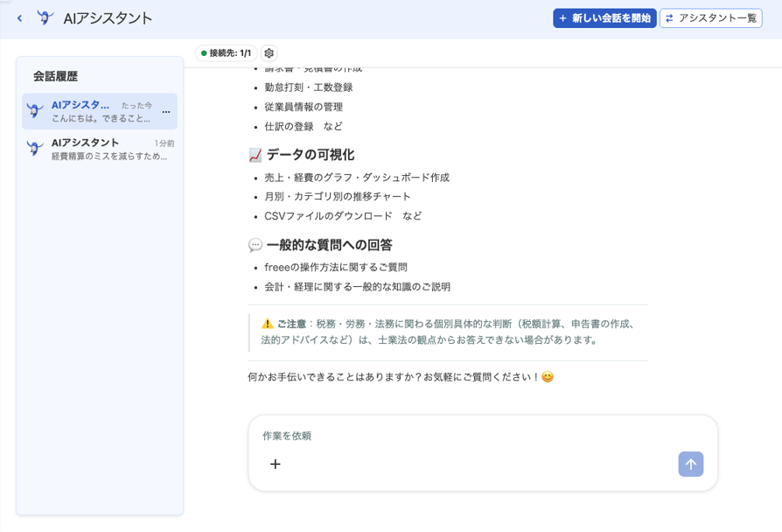Click the AIアシスタント page title
The width and height of the screenshot is (782, 532).
click(x=108, y=18)
